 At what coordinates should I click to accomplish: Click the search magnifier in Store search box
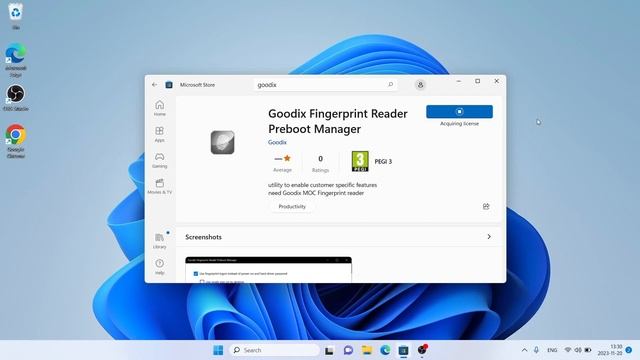click(390, 84)
